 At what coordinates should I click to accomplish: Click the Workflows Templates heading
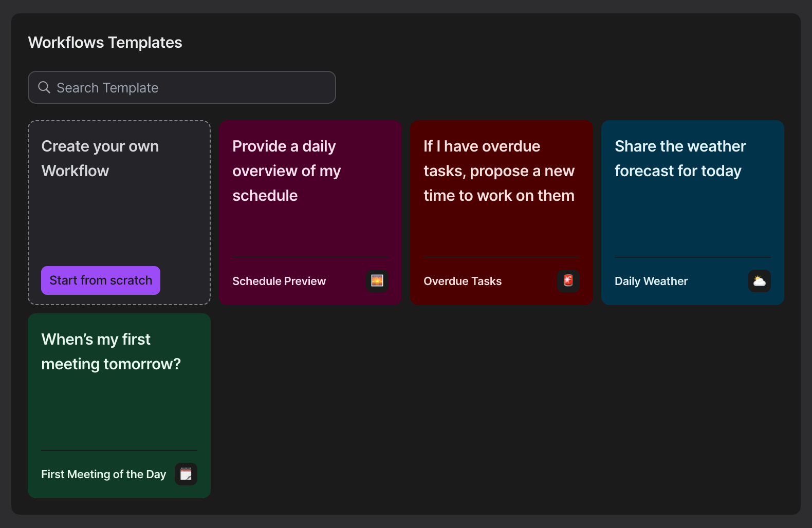coord(105,42)
